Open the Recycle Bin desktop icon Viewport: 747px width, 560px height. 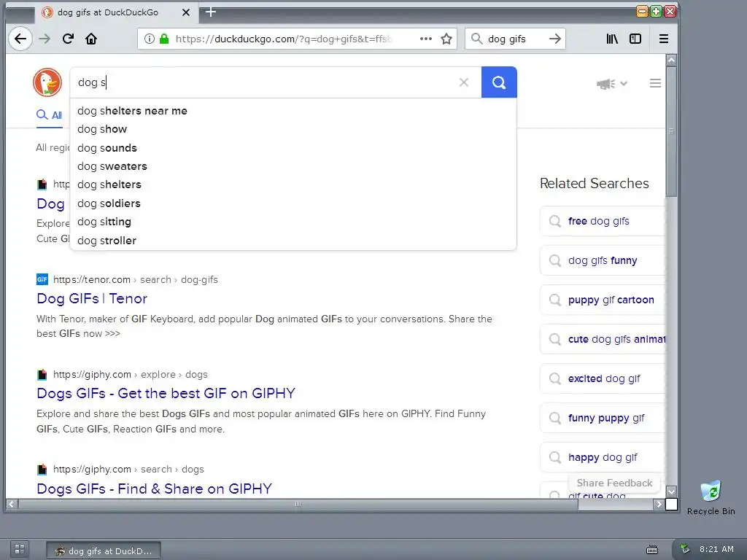[x=711, y=498]
